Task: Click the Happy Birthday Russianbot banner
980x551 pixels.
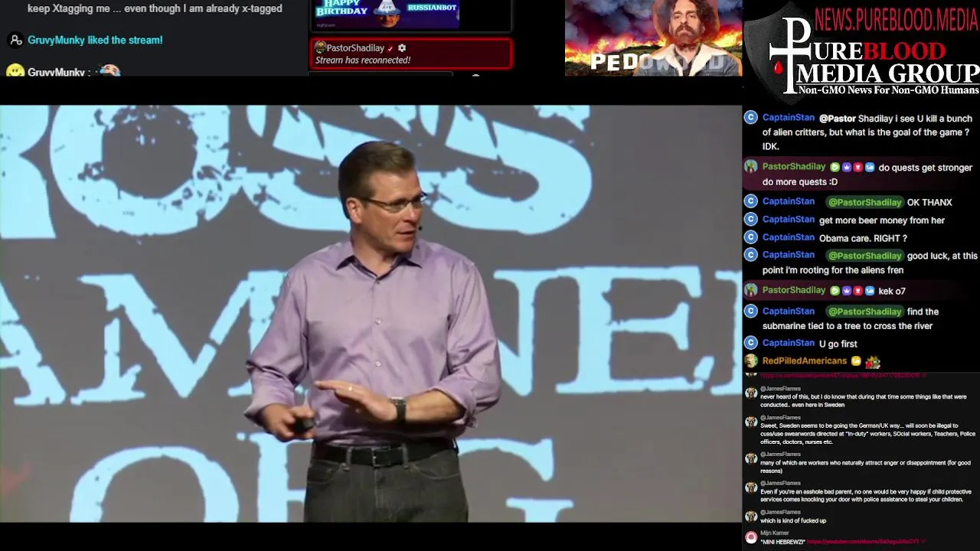Action: pos(387,14)
